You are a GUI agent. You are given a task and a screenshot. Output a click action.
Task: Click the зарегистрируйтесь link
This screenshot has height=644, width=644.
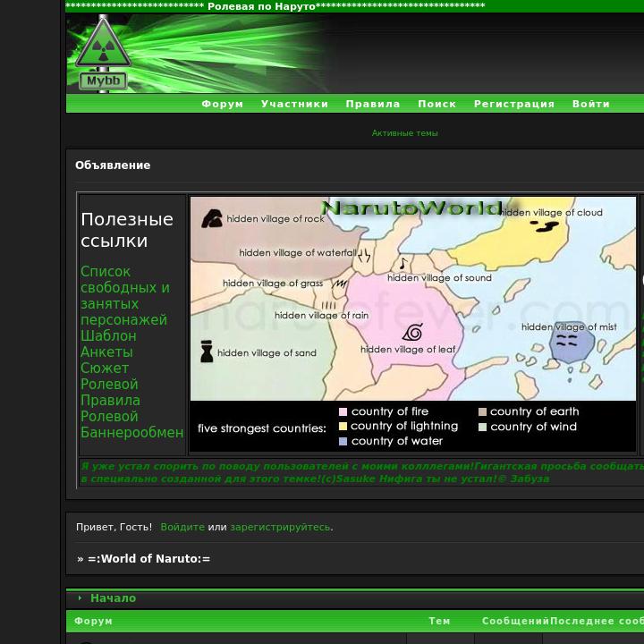[x=281, y=527]
